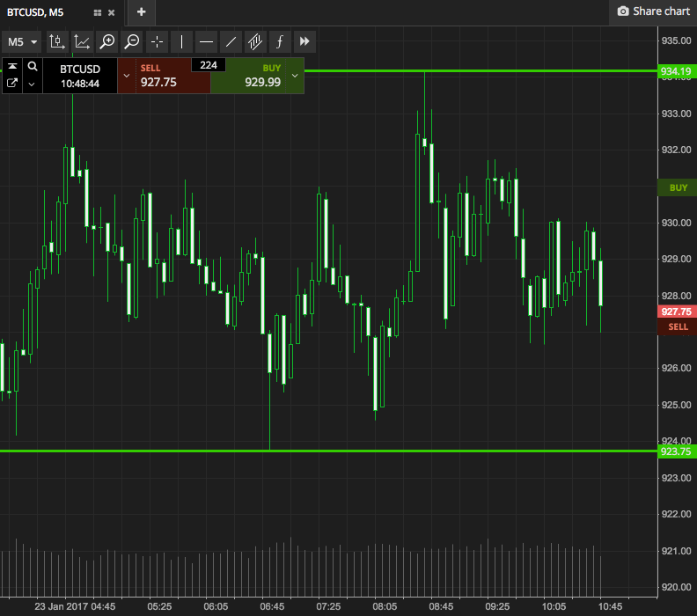The width and height of the screenshot is (697, 616).
Task: Expand the SELL order options arrow
Action: [126, 76]
